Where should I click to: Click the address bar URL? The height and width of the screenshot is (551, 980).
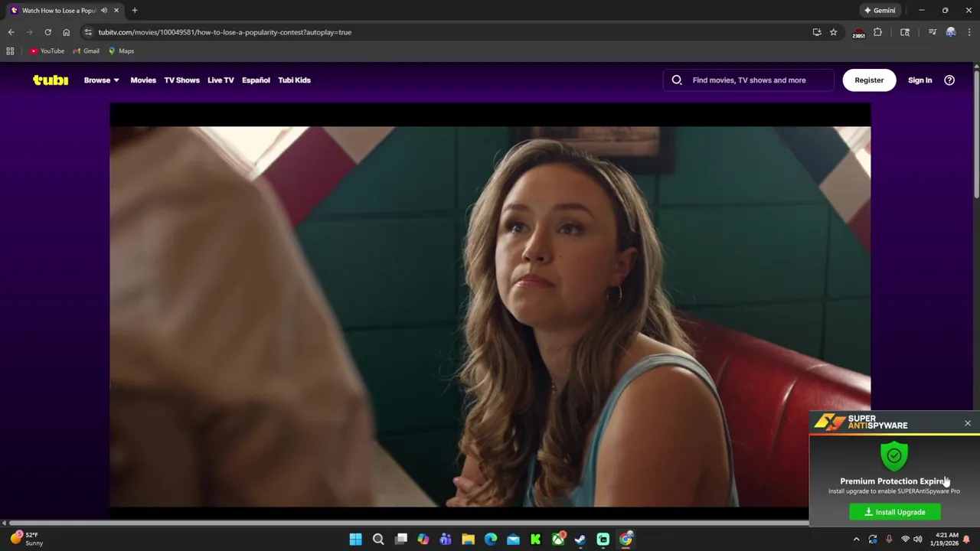click(225, 32)
